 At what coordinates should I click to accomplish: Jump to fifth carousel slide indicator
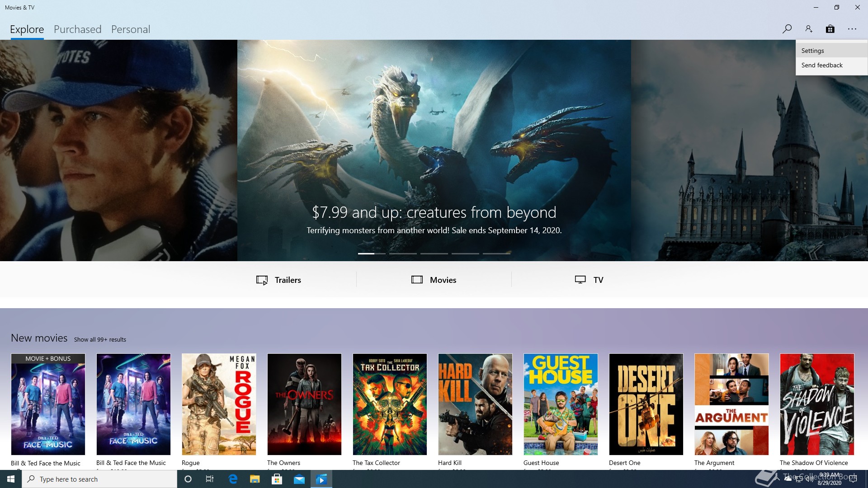click(496, 253)
